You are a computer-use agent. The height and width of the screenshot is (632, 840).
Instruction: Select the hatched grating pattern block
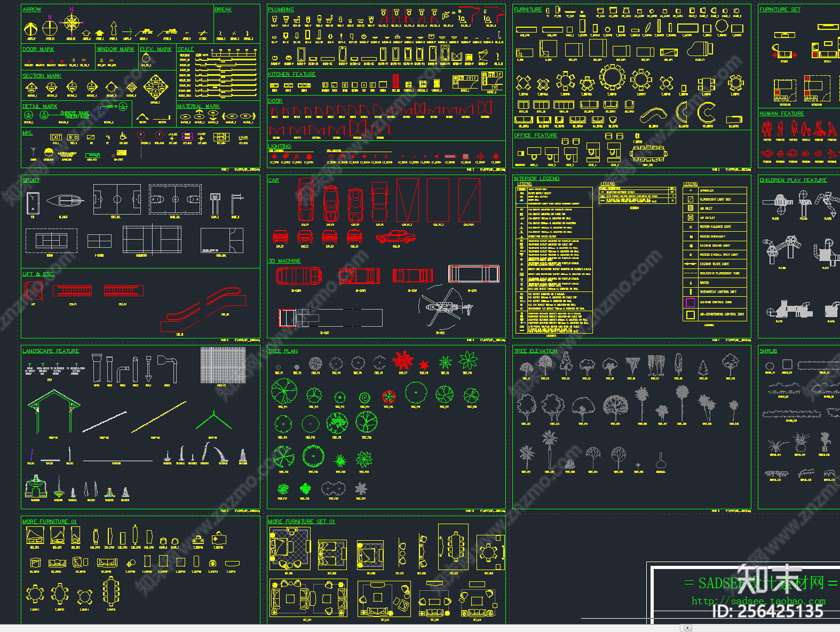point(223,365)
